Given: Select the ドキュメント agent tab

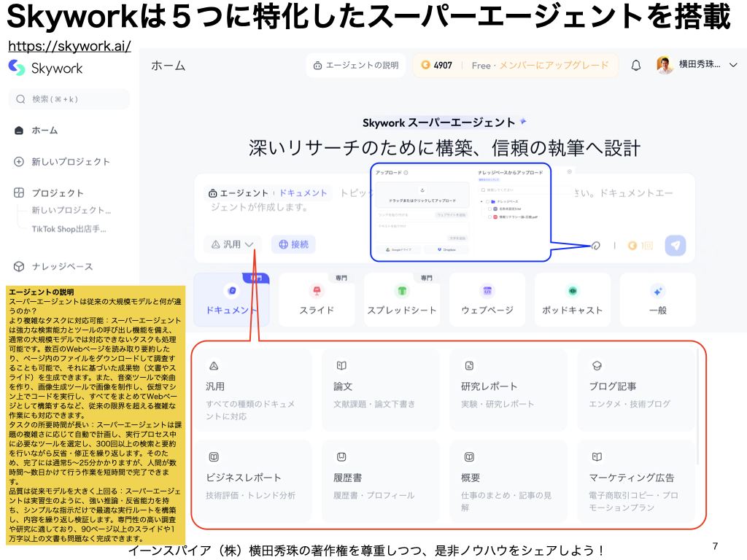Looking at the screenshot, I should (x=231, y=300).
